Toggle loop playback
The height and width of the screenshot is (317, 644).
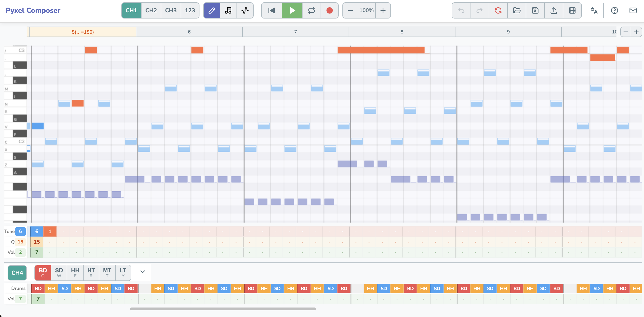click(312, 10)
